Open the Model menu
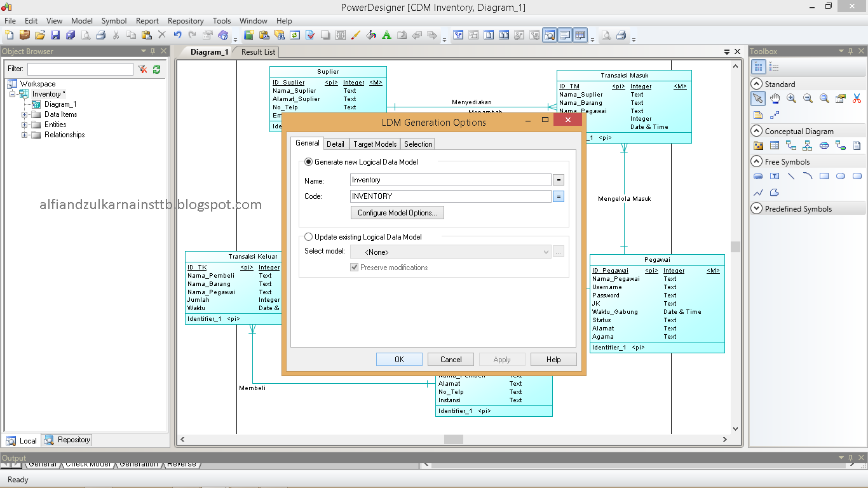Screen dimensions: 868x488 81,20
